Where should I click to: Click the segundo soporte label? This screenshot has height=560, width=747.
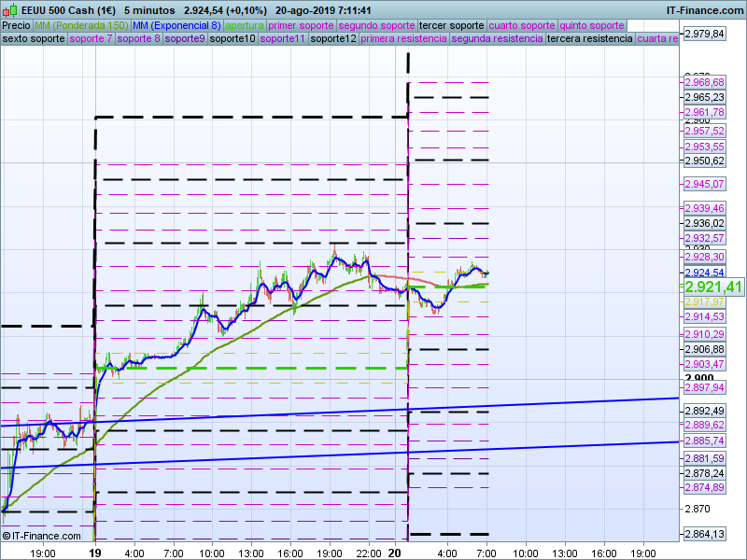(375, 25)
